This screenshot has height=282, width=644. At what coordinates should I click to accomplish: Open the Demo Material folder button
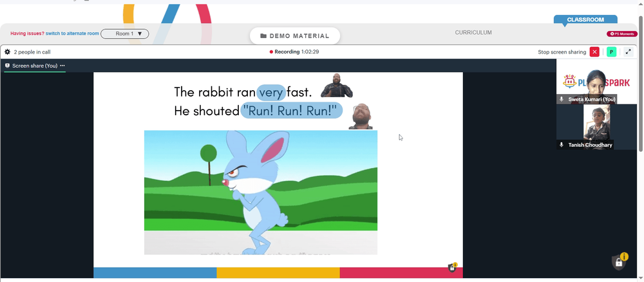point(295,36)
